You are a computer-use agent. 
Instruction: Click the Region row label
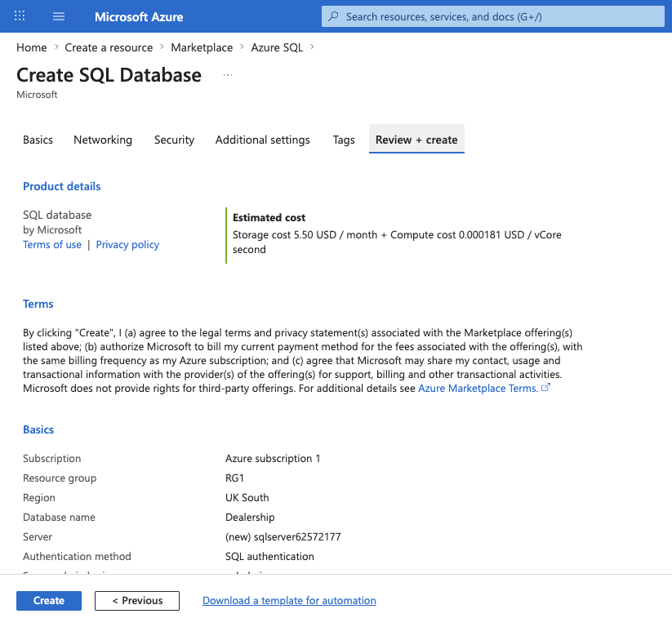point(39,498)
